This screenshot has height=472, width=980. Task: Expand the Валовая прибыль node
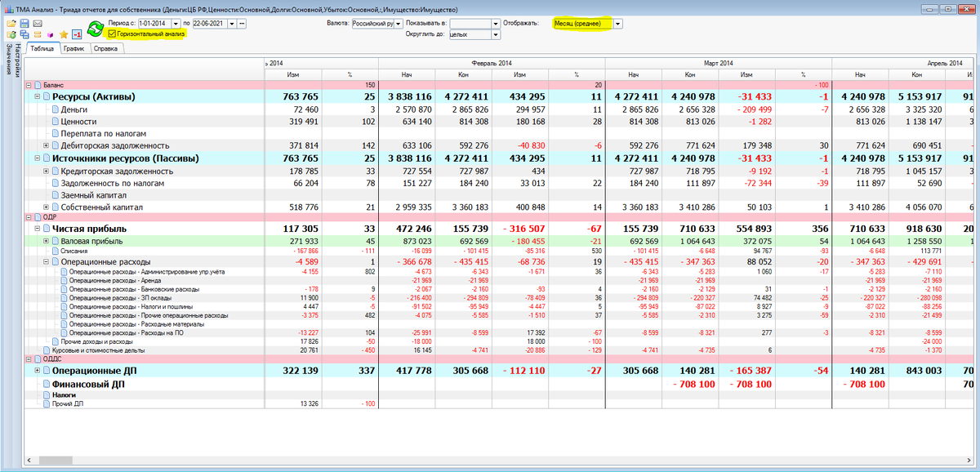coord(46,242)
